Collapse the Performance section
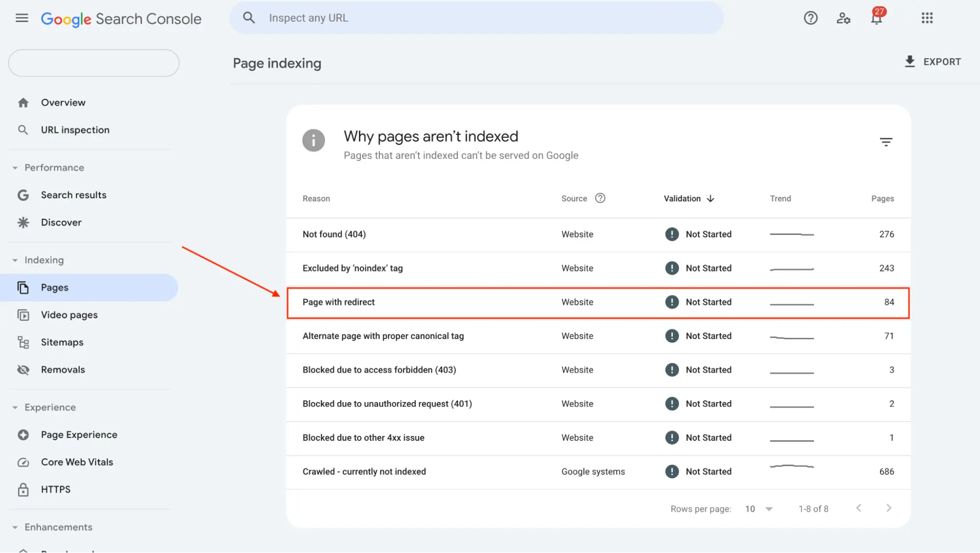Screen dimensions: 980x553 click(x=14, y=167)
